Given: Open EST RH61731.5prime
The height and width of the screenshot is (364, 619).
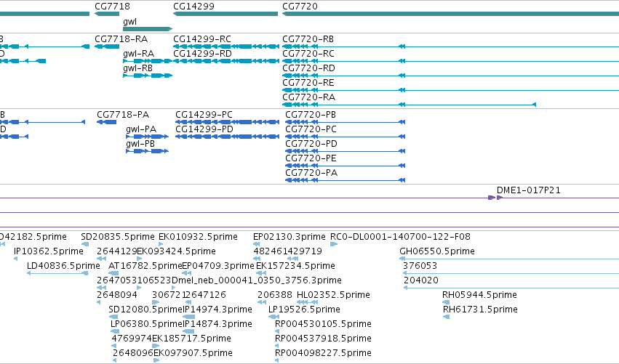Looking at the screenshot, I should [481, 310].
